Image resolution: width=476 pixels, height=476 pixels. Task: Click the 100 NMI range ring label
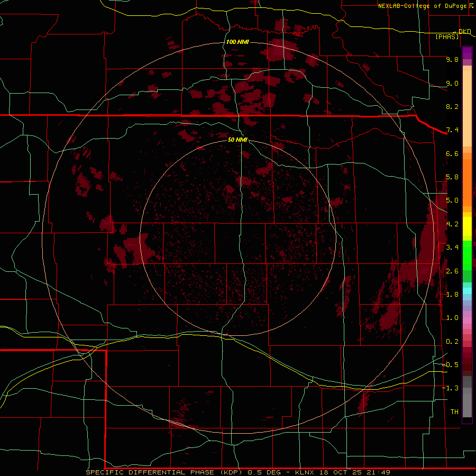coord(237,42)
